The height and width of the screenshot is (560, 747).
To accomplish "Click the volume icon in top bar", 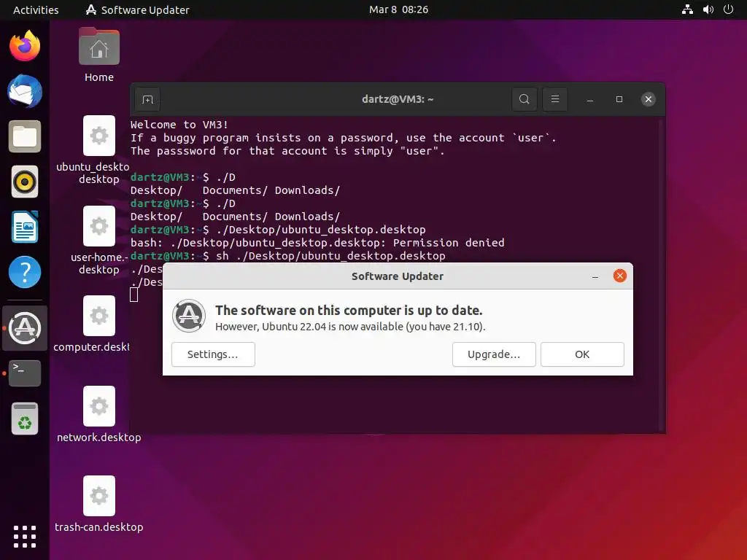I will point(708,9).
